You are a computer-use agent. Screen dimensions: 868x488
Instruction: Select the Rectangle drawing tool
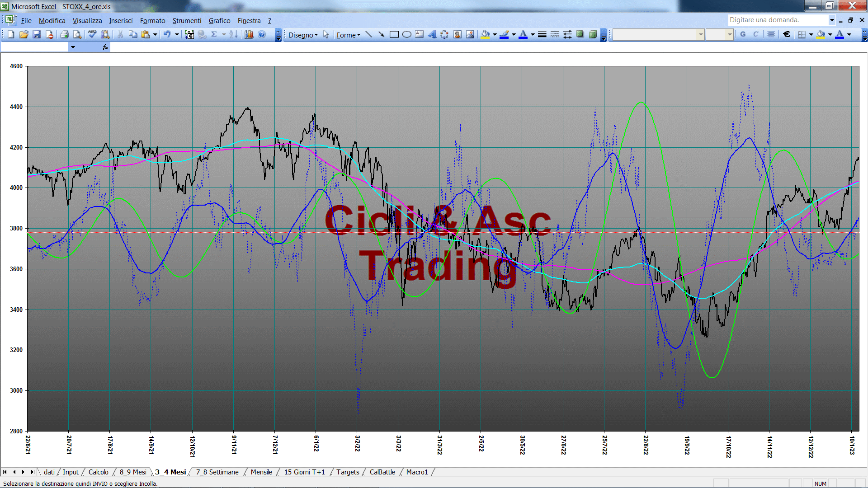394,34
